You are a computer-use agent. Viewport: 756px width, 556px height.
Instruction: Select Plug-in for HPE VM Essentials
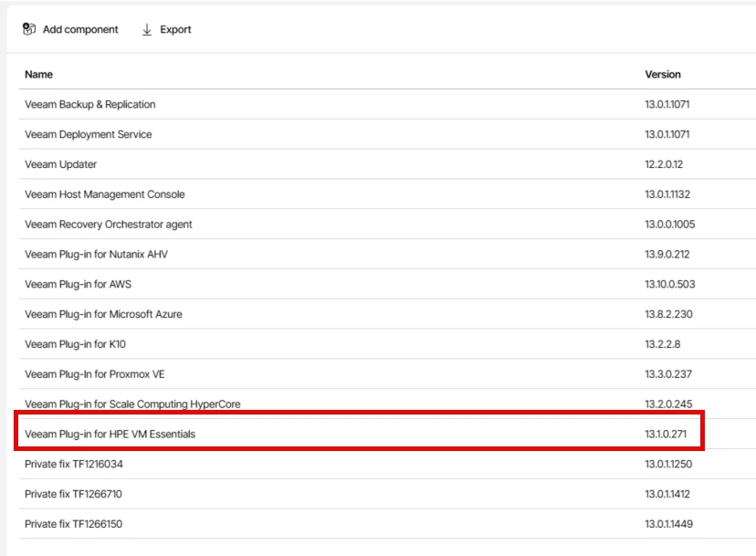110,434
